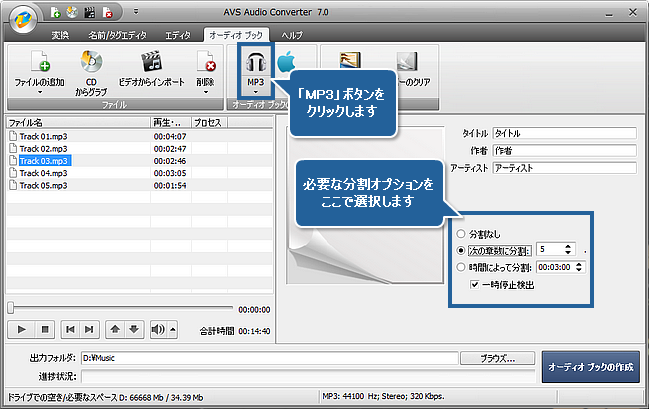Click the playback position slider handle
This screenshot has width=649, height=409.
point(11,308)
